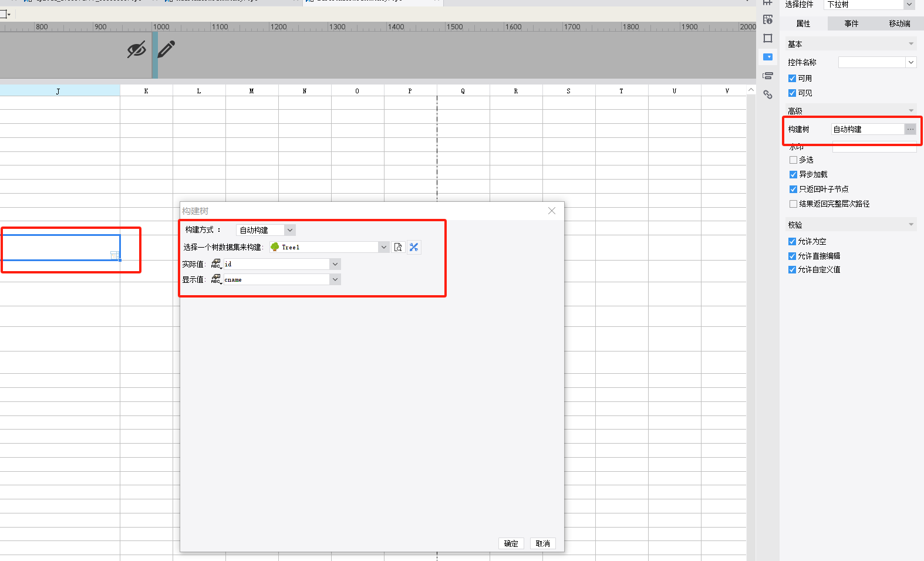Select column S header

[x=569, y=90]
